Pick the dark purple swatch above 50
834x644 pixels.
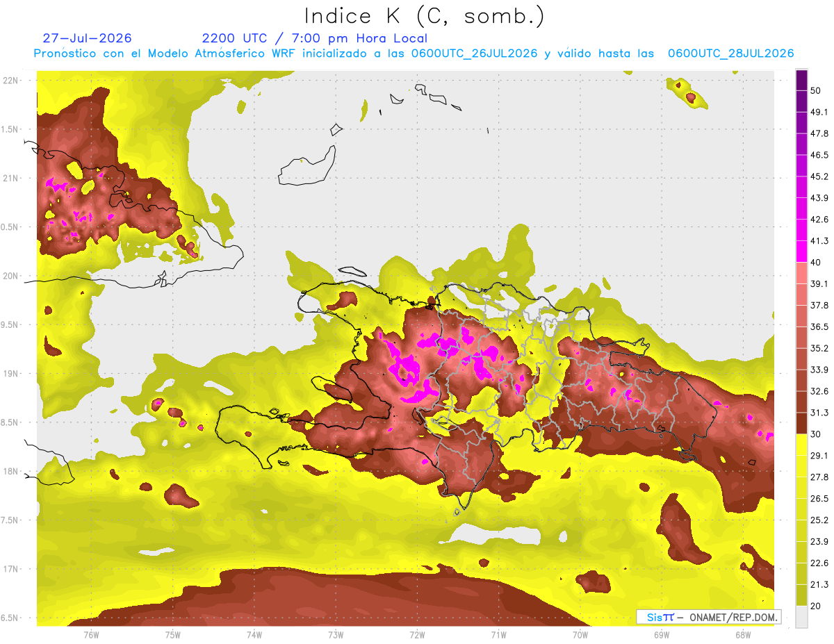(801, 80)
